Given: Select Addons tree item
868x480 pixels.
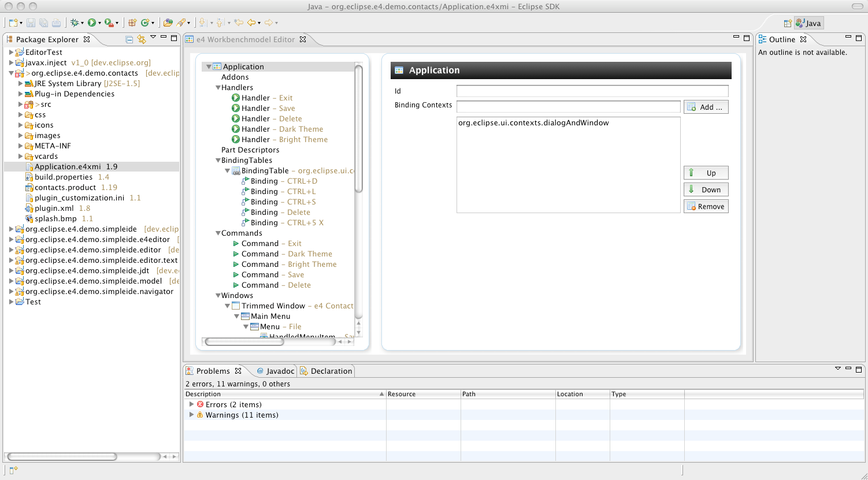Looking at the screenshot, I should pyautogui.click(x=235, y=77).
